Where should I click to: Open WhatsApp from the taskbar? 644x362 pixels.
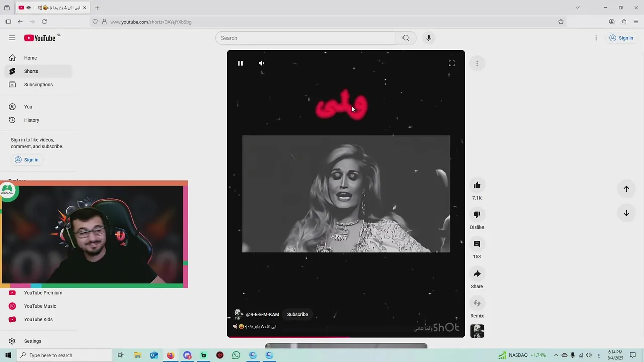coord(236,355)
